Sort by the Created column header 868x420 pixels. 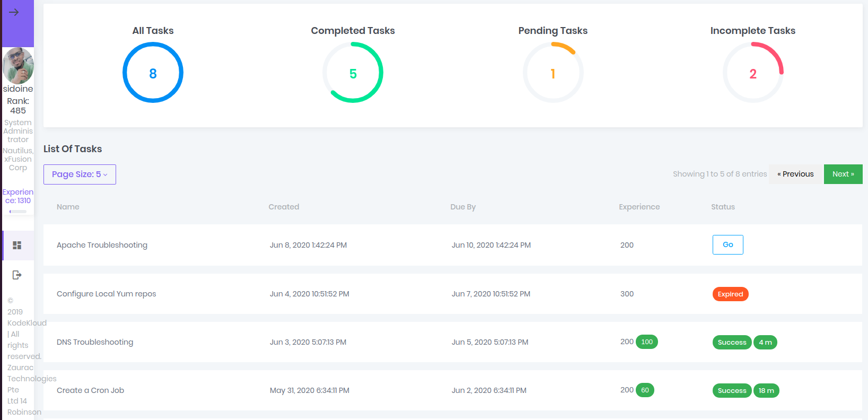coord(284,207)
